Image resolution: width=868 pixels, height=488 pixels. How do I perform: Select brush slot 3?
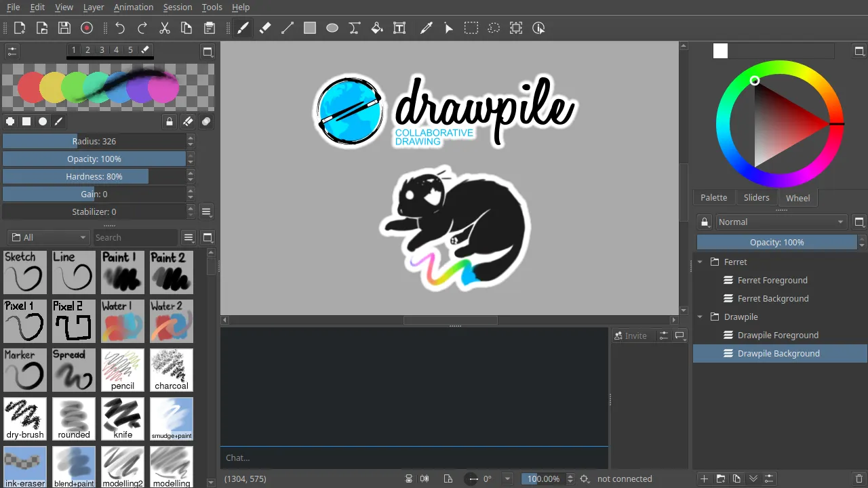102,49
